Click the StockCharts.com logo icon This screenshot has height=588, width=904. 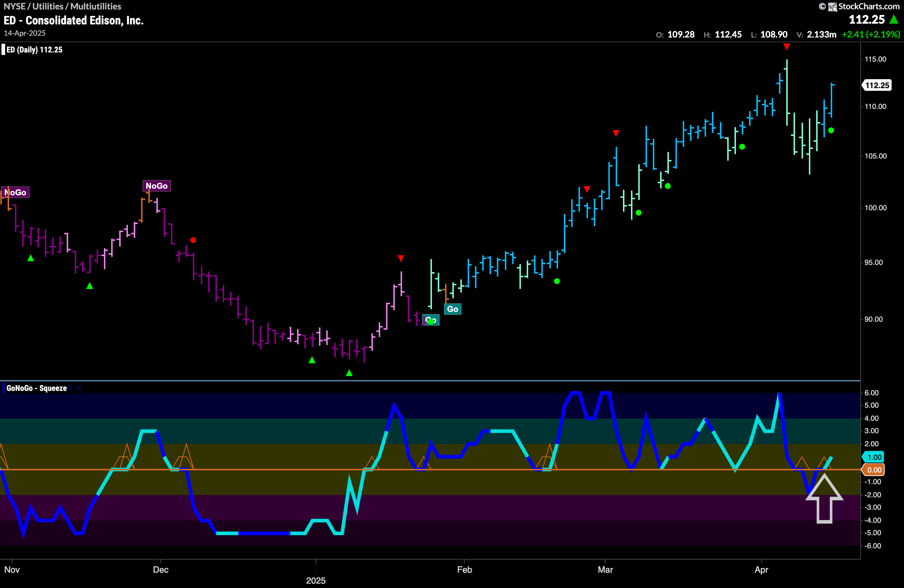pyautogui.click(x=833, y=7)
